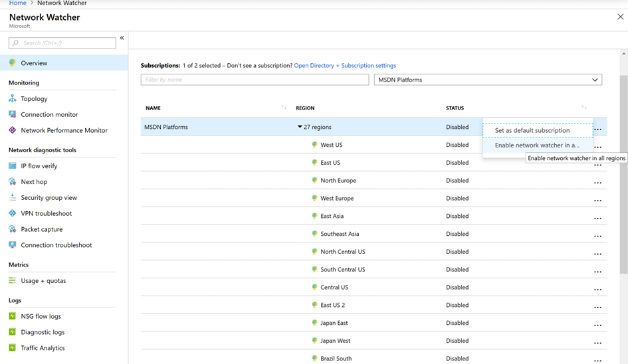Sort table by the Status column arrows

click(584, 108)
